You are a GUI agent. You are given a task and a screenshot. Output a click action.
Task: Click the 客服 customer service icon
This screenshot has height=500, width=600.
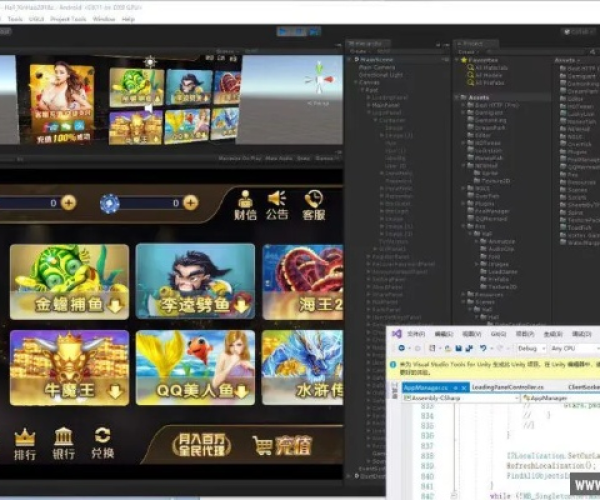[x=313, y=203]
